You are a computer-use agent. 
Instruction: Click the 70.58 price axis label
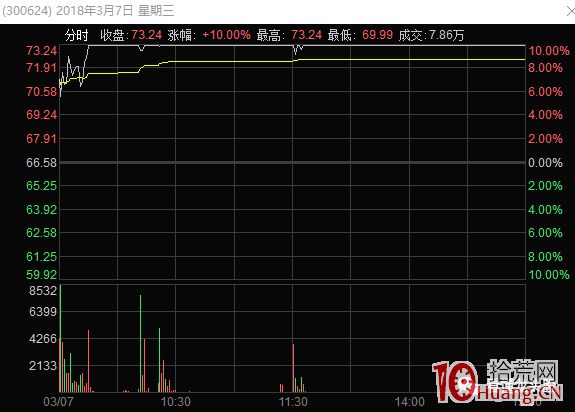[x=41, y=92]
